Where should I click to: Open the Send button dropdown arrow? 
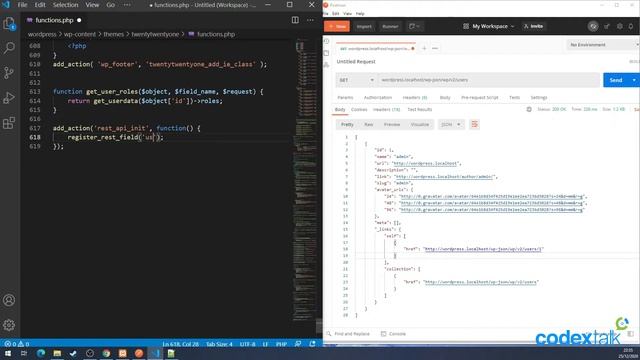click(634, 80)
